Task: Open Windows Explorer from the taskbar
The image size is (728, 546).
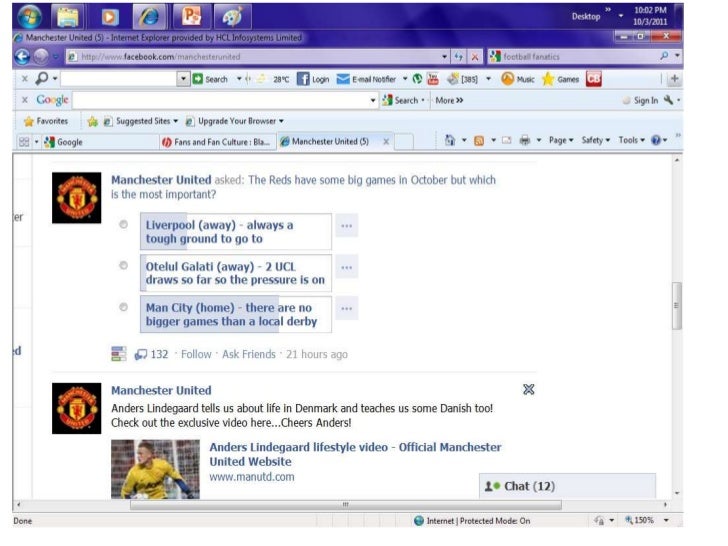Action: pos(68,17)
